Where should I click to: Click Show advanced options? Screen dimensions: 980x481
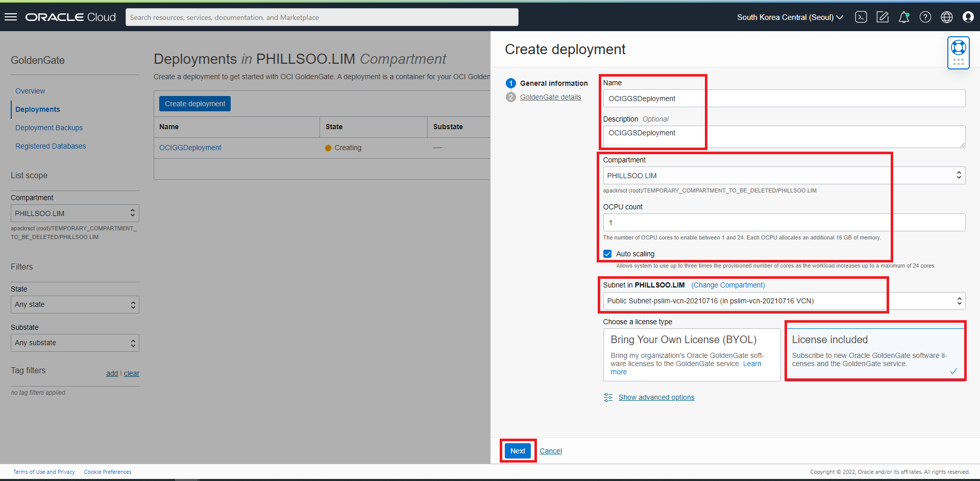tap(656, 397)
